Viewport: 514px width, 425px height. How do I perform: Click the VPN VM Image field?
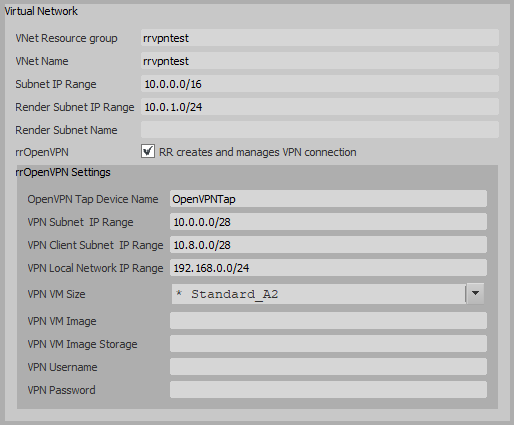tap(328, 321)
